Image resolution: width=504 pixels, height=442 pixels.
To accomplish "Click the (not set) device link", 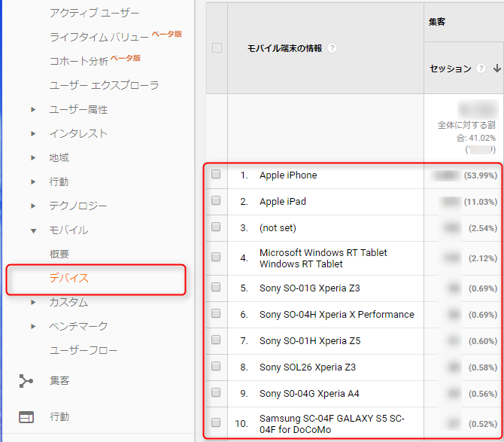I will [278, 227].
